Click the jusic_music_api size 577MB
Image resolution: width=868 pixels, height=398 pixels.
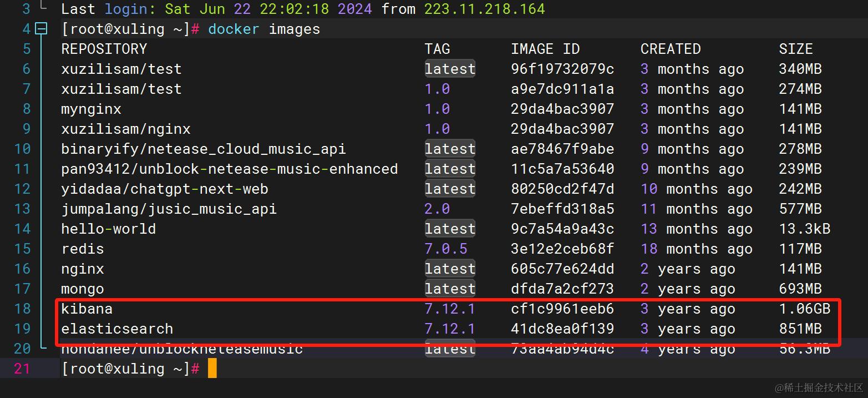tap(800, 209)
